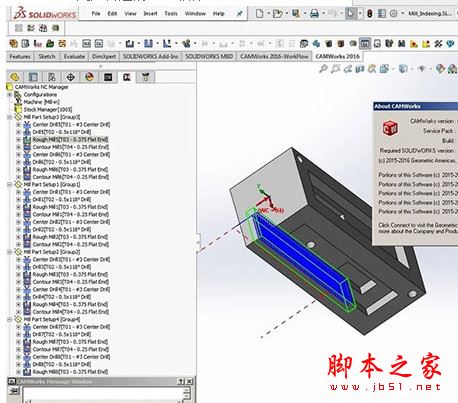Screen dimensions: 458x403
Task: Click the Display Style cube icon
Action: pyautogui.click(x=403, y=69)
